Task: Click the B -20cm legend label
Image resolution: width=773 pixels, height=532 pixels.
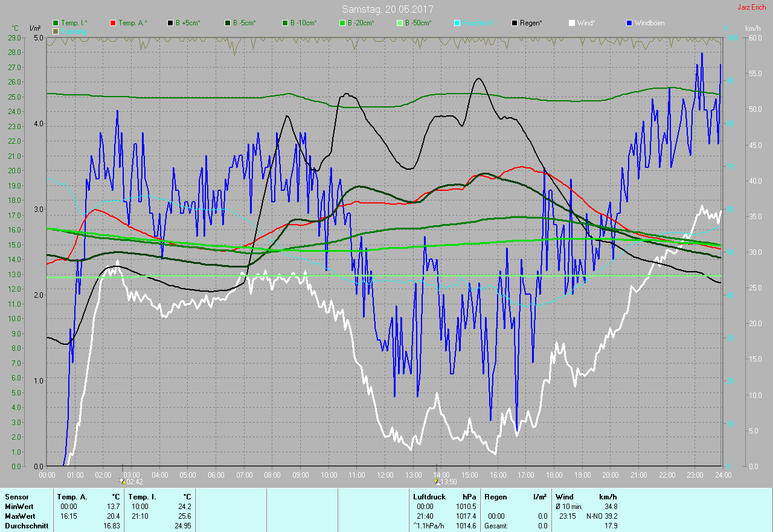Action: 361,23
